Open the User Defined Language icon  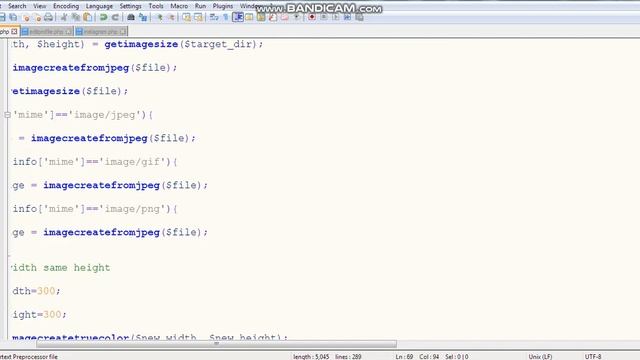coord(249,17)
